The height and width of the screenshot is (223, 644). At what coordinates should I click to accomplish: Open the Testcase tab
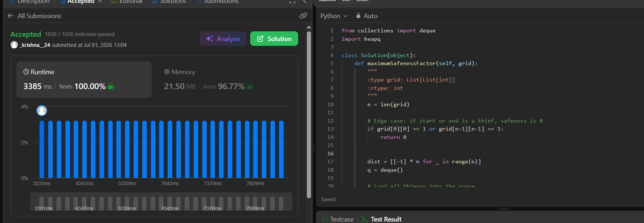click(x=338, y=219)
